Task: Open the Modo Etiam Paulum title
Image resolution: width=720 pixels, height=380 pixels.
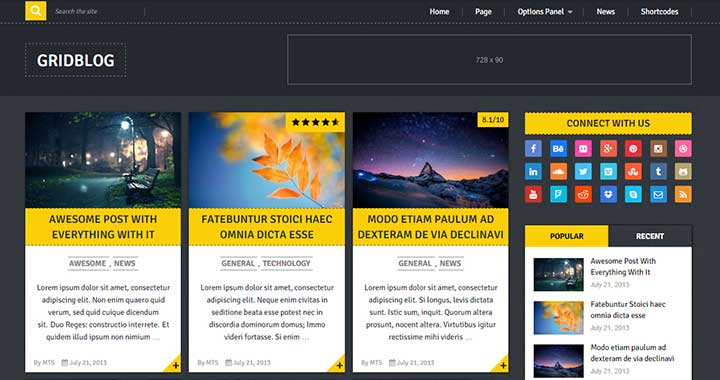Action: (431, 227)
